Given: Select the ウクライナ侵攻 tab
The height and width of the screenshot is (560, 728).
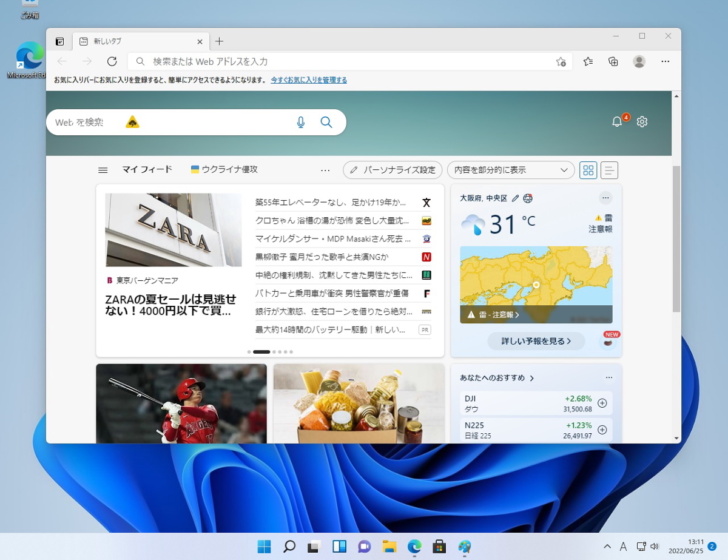Looking at the screenshot, I should pyautogui.click(x=224, y=170).
